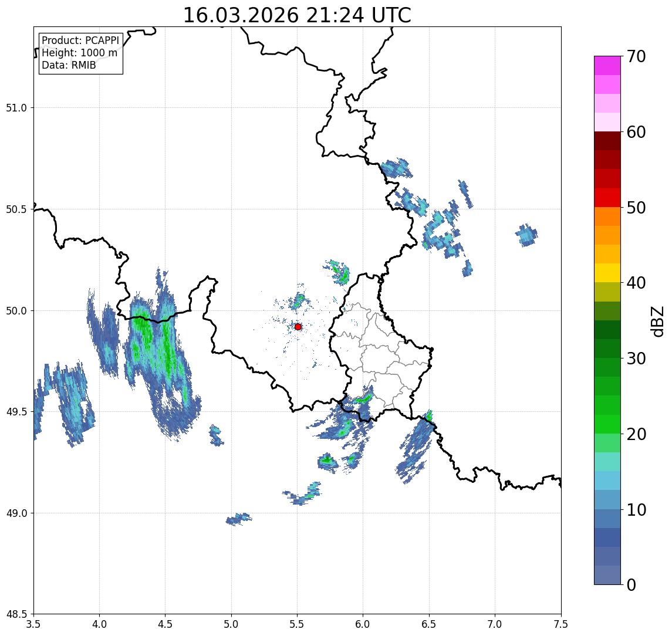
Task: Click the title timestamp '16.03.2026 21:24 UTC'
Action: 297,15
